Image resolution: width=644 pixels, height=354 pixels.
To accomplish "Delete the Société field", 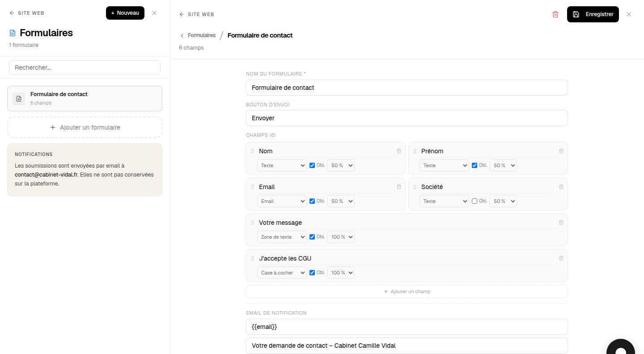I will point(561,187).
